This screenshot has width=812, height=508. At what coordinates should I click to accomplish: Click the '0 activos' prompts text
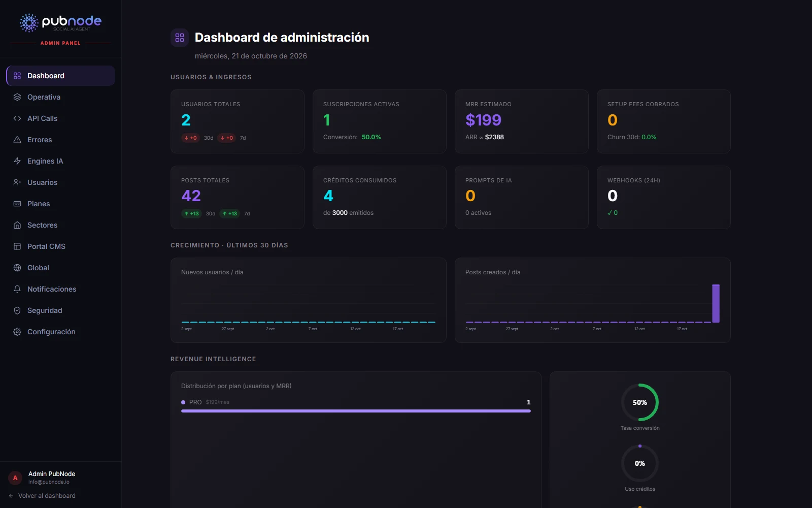pyautogui.click(x=478, y=213)
